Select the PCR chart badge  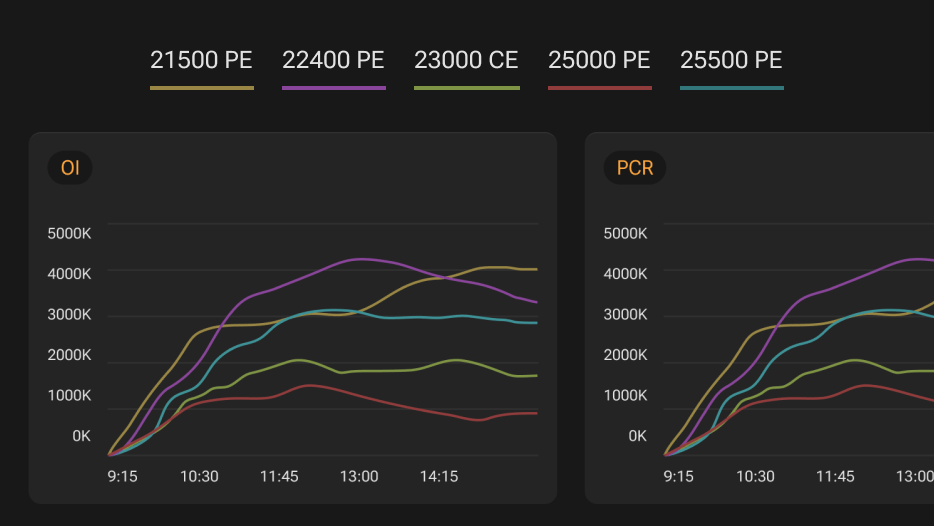pos(634,168)
